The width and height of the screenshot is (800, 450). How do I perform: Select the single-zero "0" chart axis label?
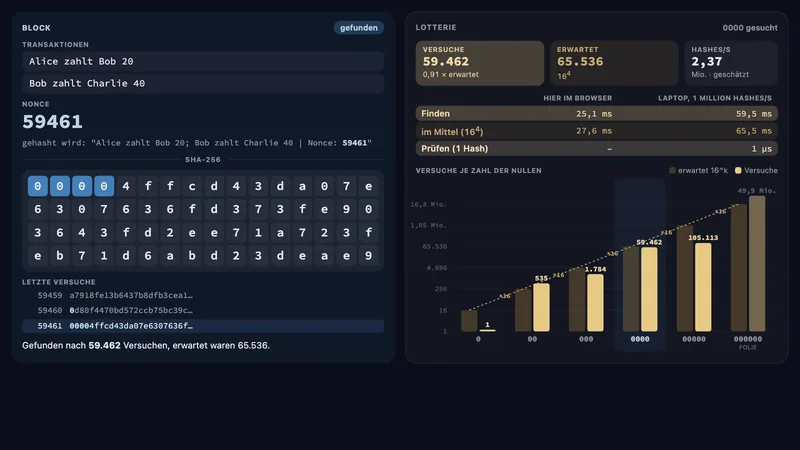pyautogui.click(x=478, y=339)
